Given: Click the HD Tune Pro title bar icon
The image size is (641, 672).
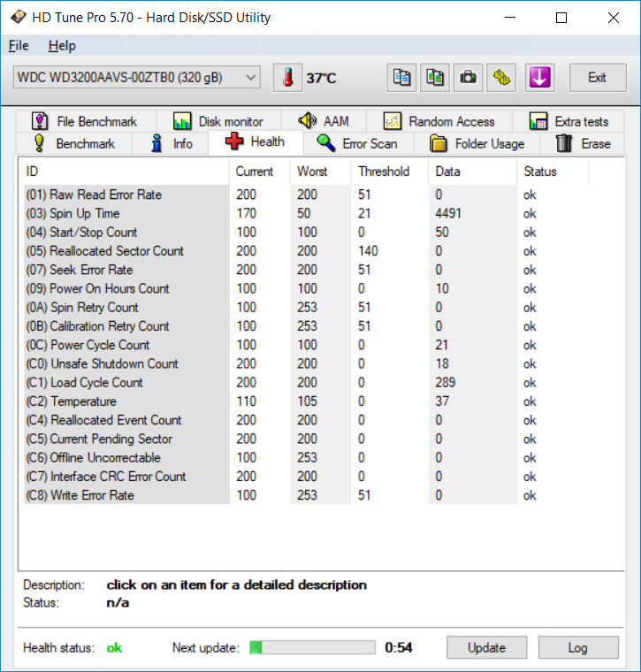Looking at the screenshot, I should point(18,17).
